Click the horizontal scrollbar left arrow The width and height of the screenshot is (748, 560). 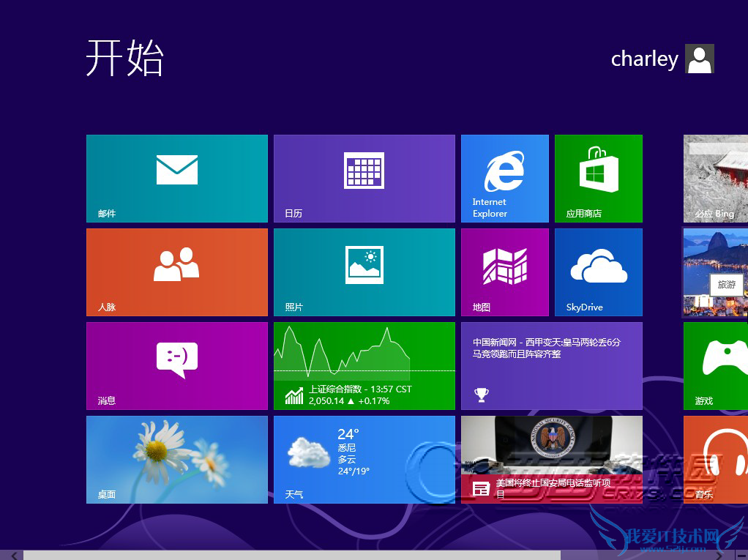(x=15, y=556)
